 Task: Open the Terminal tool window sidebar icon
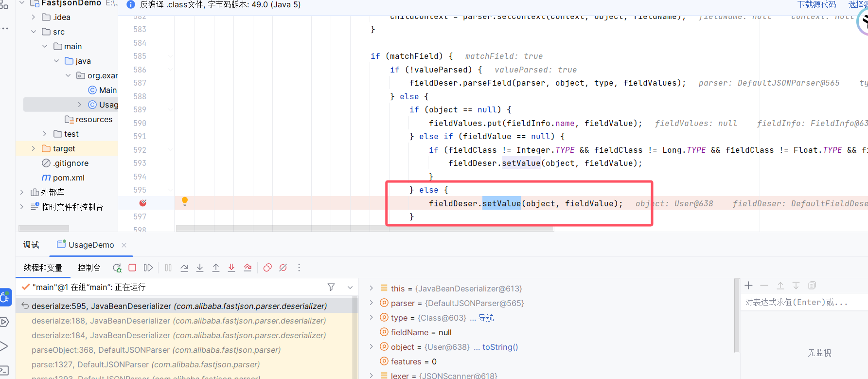pos(4,370)
